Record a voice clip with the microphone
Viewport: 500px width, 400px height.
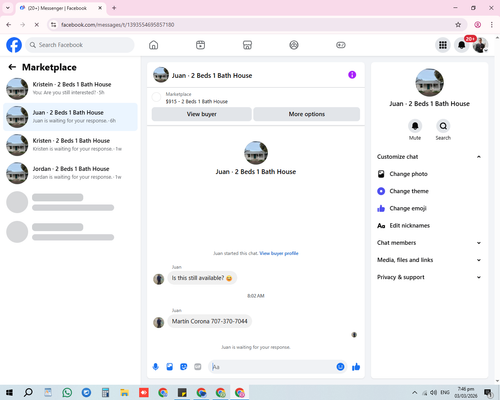[x=156, y=367]
